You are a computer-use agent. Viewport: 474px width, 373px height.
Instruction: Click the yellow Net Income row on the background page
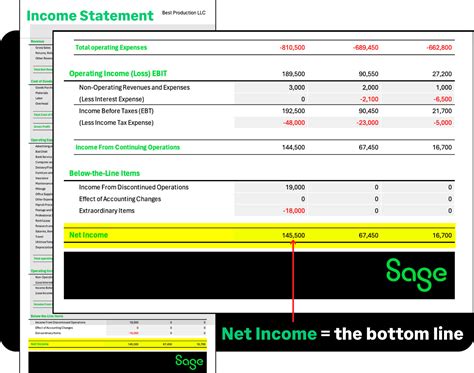[x=118, y=344]
